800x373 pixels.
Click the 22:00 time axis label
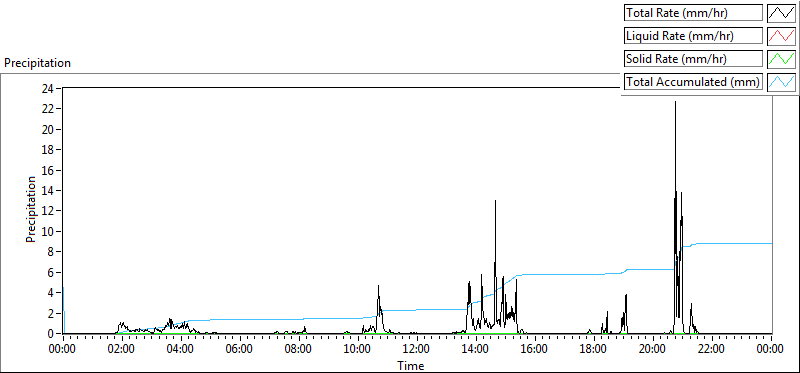(712, 350)
